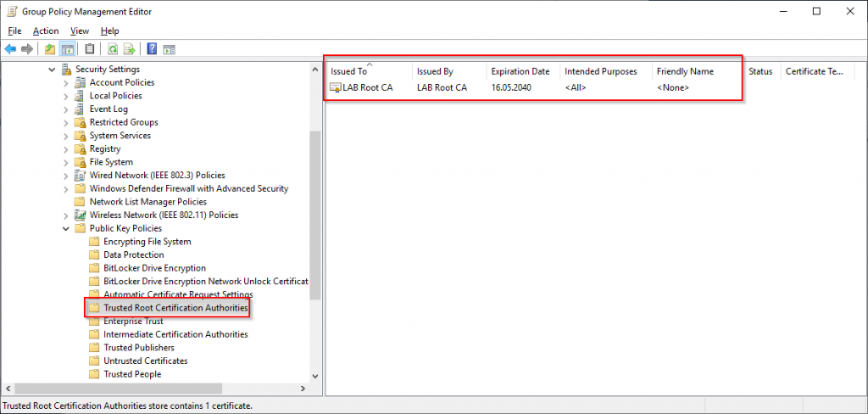
Task: Click the Restricted Groups folder icon
Action: [81, 122]
